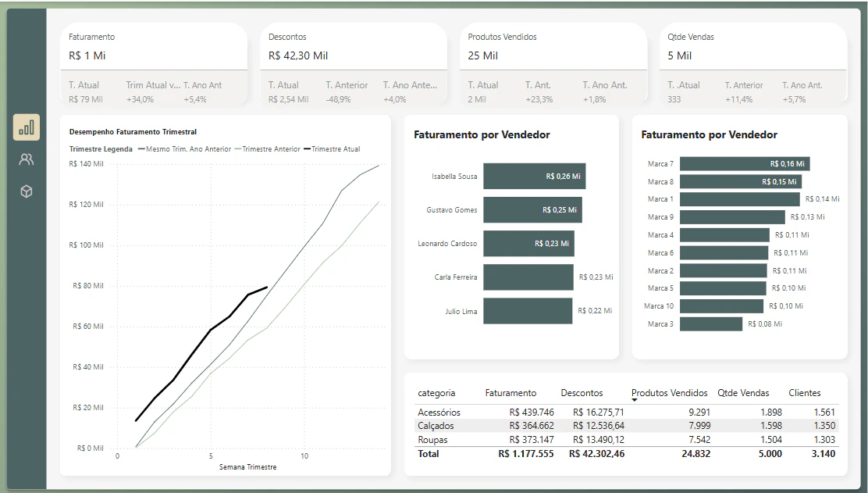Screen dimensions: 868x493
Task: Sort the table by Descontos column header
Action: tap(582, 393)
